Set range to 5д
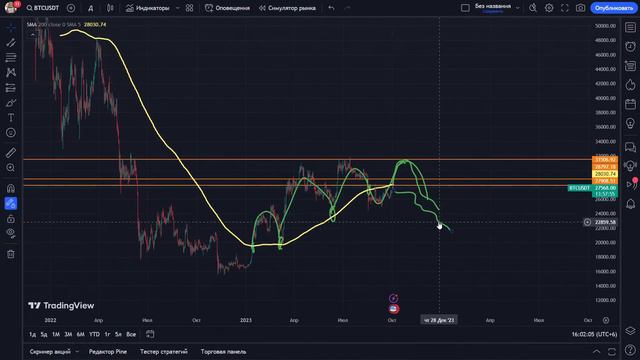640x360 pixels. [x=44, y=334]
